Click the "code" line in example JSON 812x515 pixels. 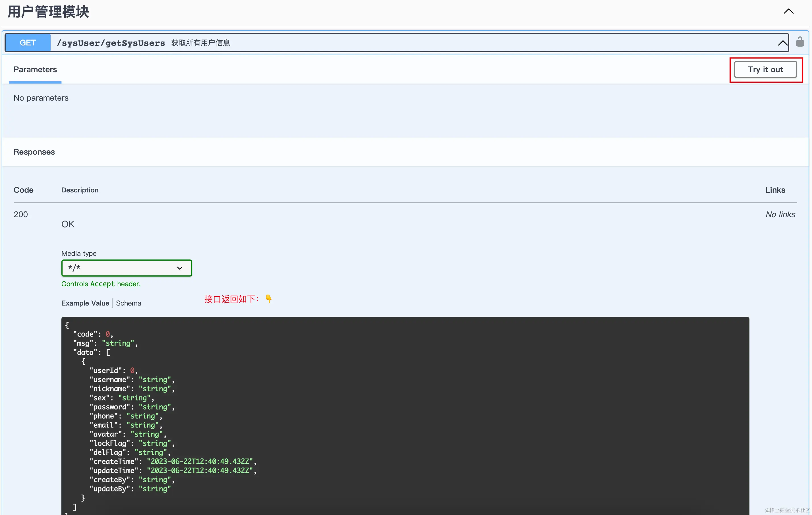click(x=94, y=334)
